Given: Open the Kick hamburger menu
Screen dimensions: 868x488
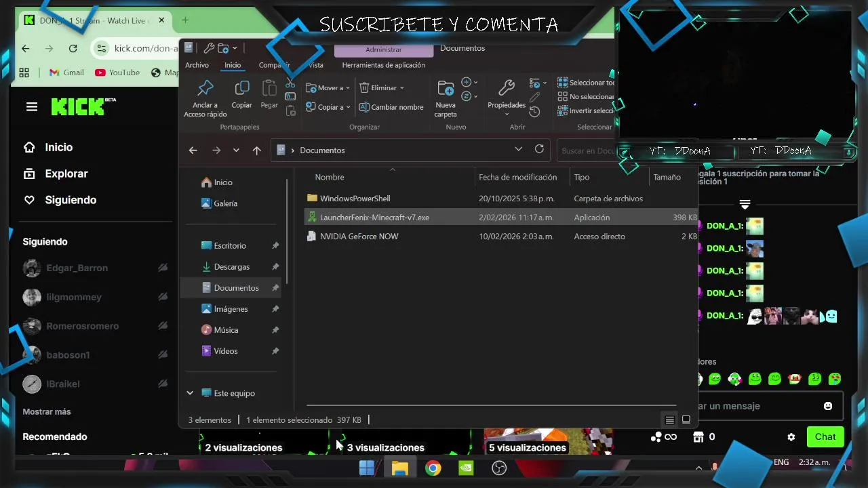Looking at the screenshot, I should pyautogui.click(x=32, y=106).
